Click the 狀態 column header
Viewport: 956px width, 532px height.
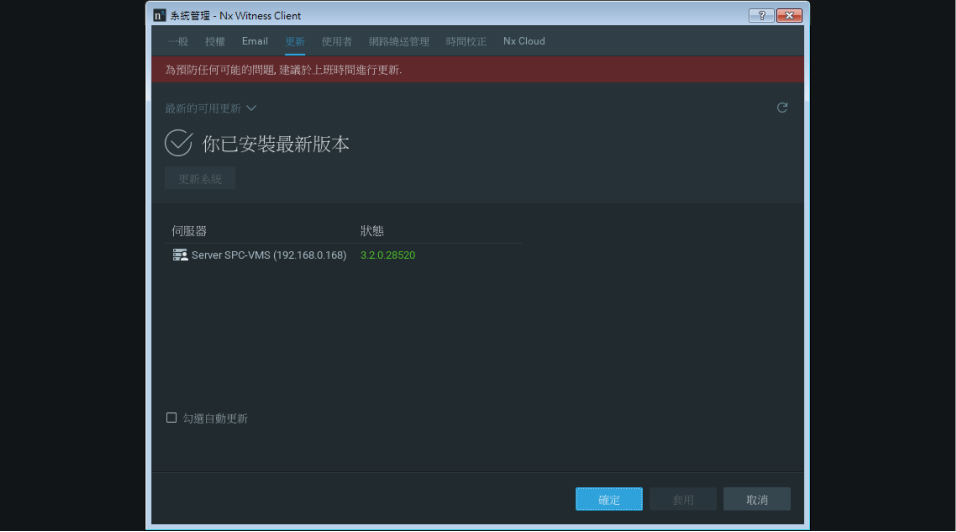click(372, 231)
